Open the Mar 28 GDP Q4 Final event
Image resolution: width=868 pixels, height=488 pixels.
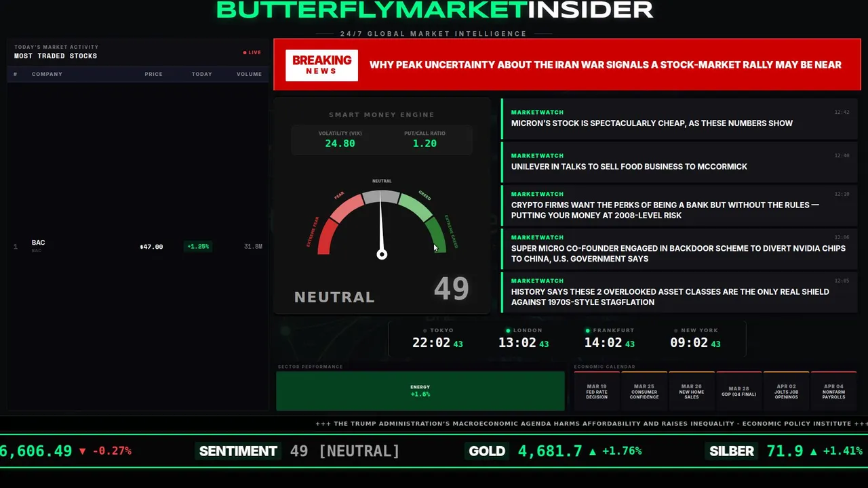tap(739, 391)
